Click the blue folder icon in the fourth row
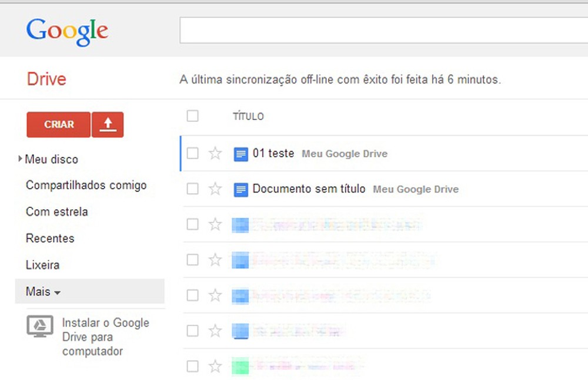 [241, 260]
